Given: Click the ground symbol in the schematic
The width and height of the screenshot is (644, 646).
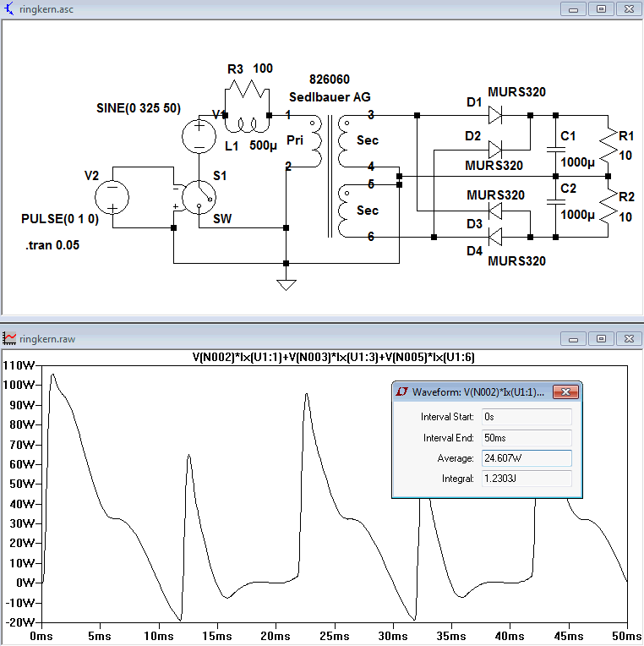Looking at the screenshot, I should coord(287,285).
